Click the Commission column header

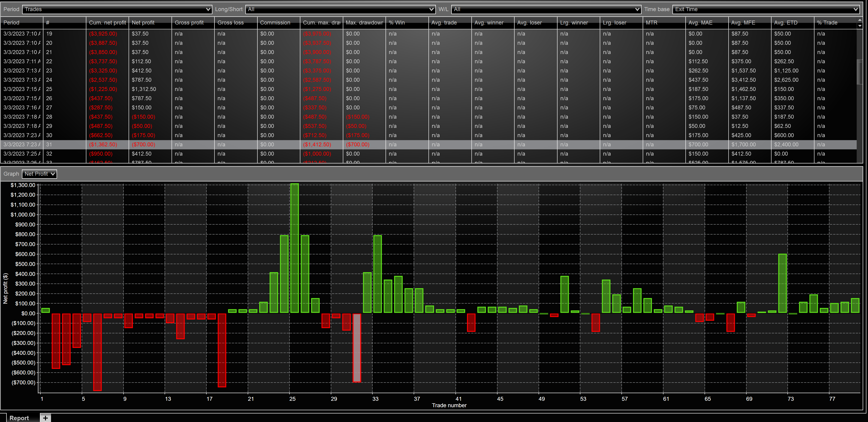point(279,23)
